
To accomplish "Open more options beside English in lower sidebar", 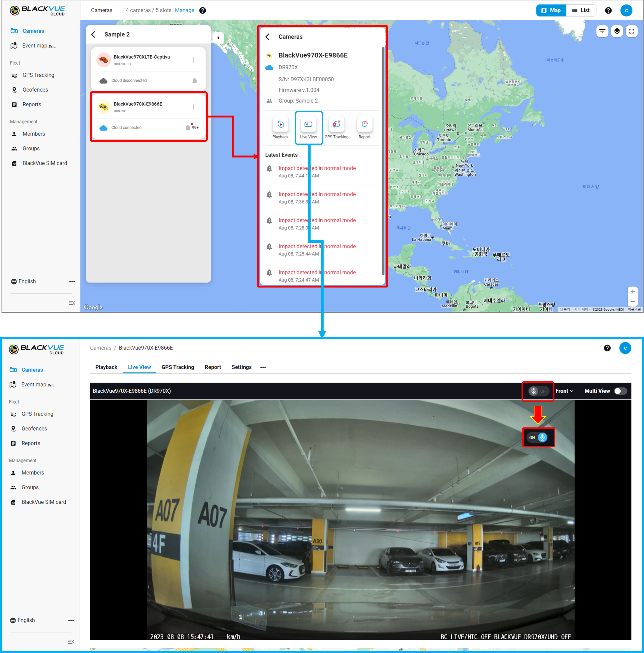I will tap(71, 620).
